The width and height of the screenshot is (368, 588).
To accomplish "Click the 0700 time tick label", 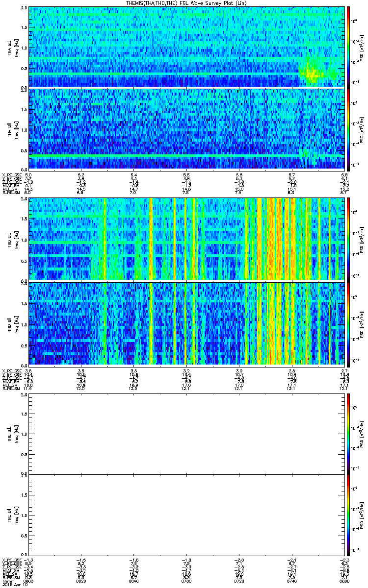I will point(186,581).
